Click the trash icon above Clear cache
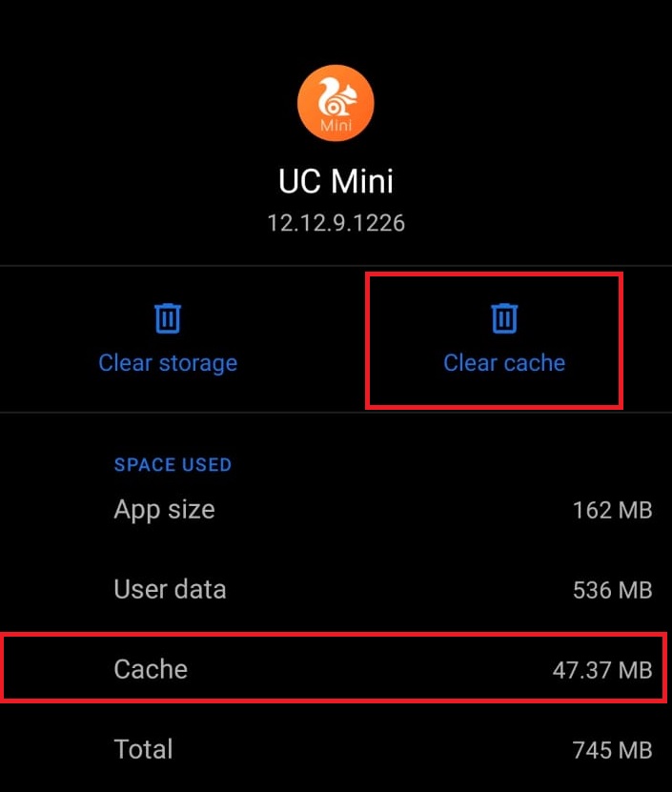This screenshot has height=792, width=672. (504, 318)
